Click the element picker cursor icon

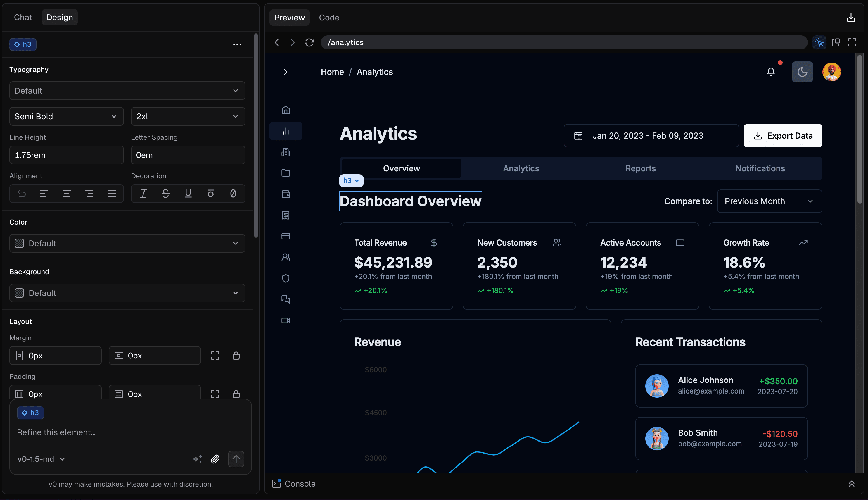pyautogui.click(x=819, y=42)
